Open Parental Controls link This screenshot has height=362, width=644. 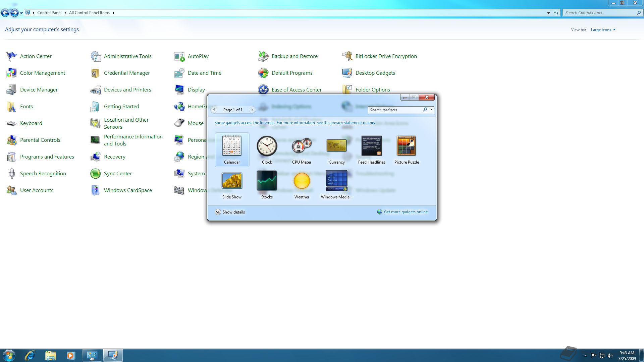[x=40, y=140]
